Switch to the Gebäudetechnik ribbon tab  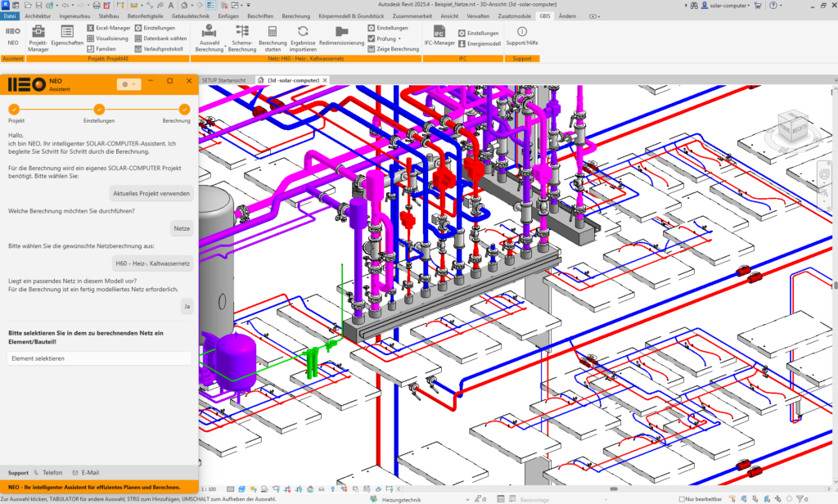click(190, 16)
